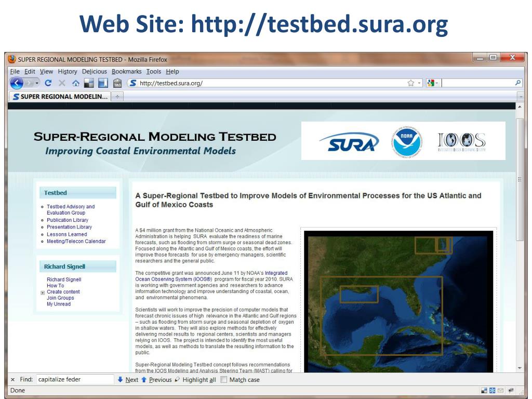Select the SUPER REGIONAL MODELIN... tab
The width and height of the screenshot is (532, 399).
click(x=60, y=97)
